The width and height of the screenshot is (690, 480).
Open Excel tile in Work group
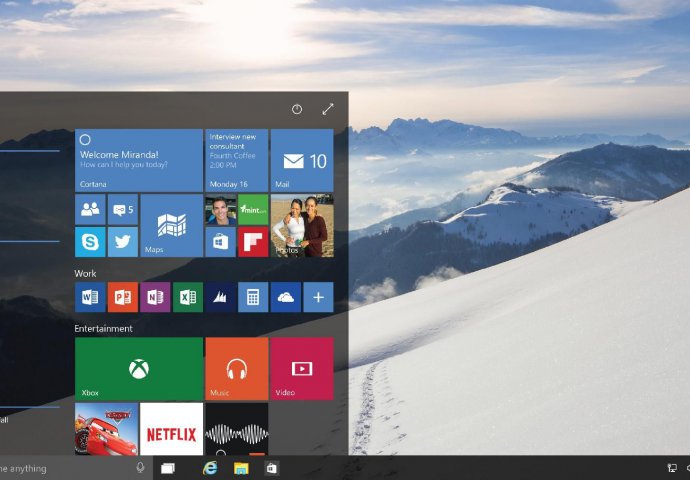[187, 297]
